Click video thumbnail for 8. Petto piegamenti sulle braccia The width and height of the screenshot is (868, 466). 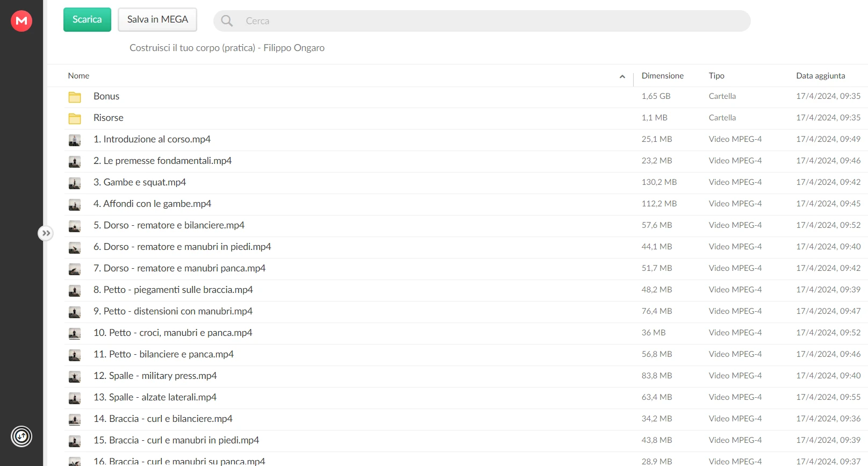[x=75, y=290]
